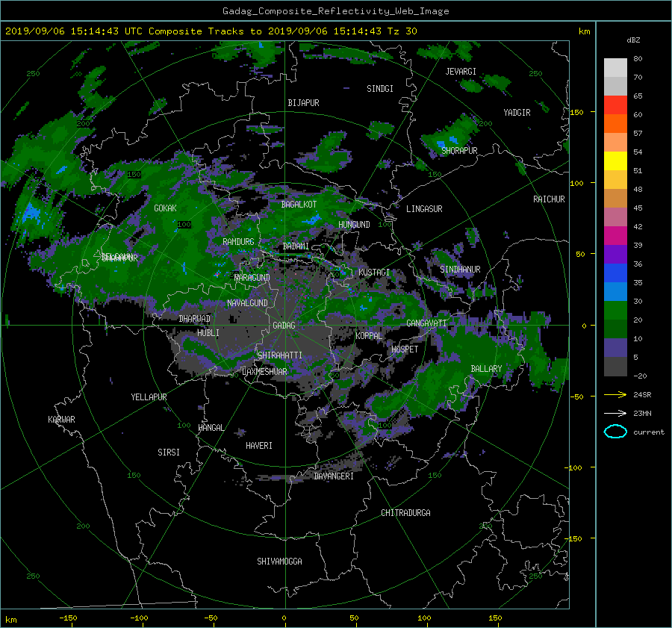Select the magenta 42 dBZ color swatch
The height and width of the screenshot is (628, 672).
pyautogui.click(x=615, y=236)
